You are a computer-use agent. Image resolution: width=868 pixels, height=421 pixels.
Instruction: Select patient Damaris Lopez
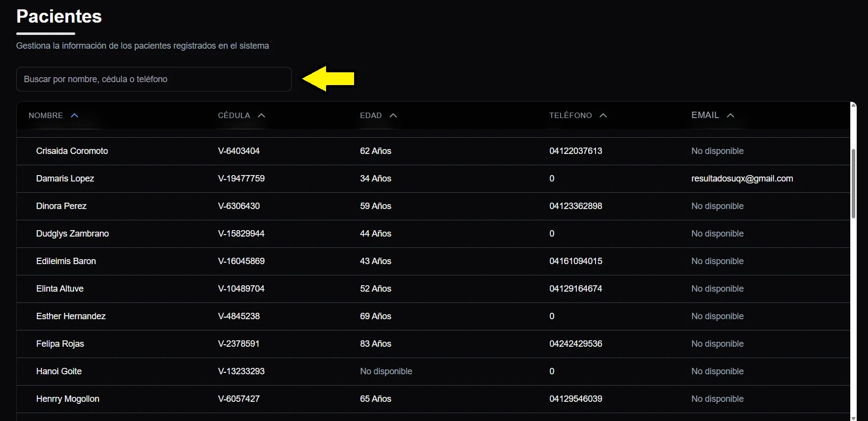coord(65,179)
